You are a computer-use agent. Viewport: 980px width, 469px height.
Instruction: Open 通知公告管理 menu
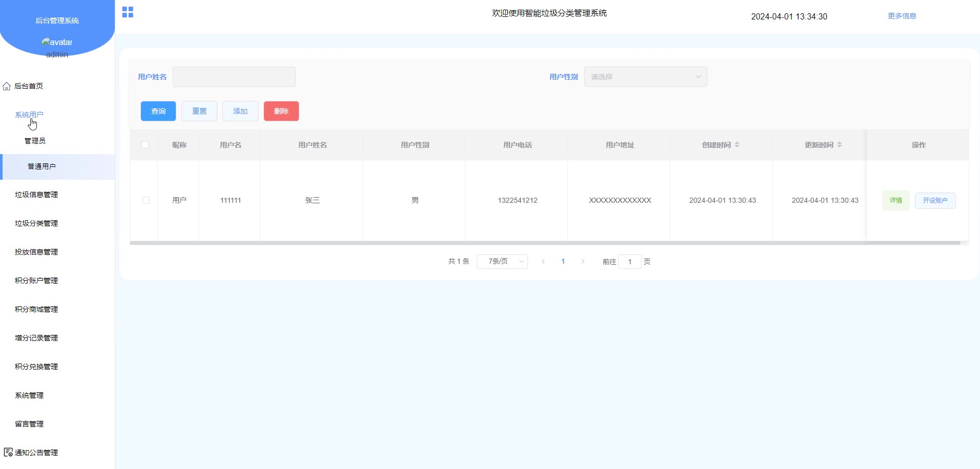36,453
